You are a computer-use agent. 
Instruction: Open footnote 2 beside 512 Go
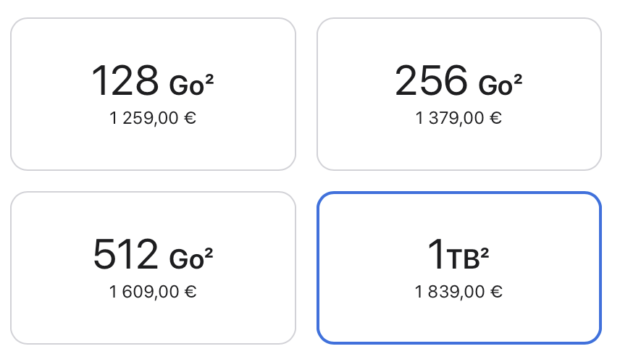pyautogui.click(x=209, y=253)
